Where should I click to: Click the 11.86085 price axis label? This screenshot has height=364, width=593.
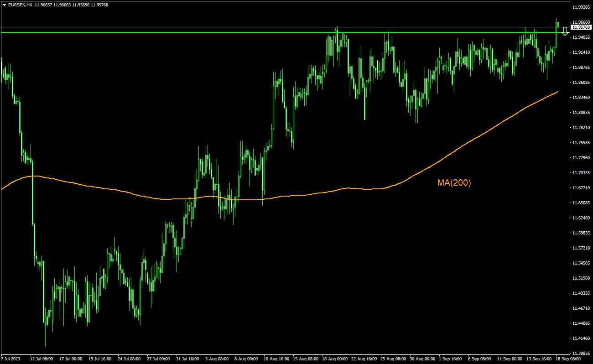pos(582,83)
